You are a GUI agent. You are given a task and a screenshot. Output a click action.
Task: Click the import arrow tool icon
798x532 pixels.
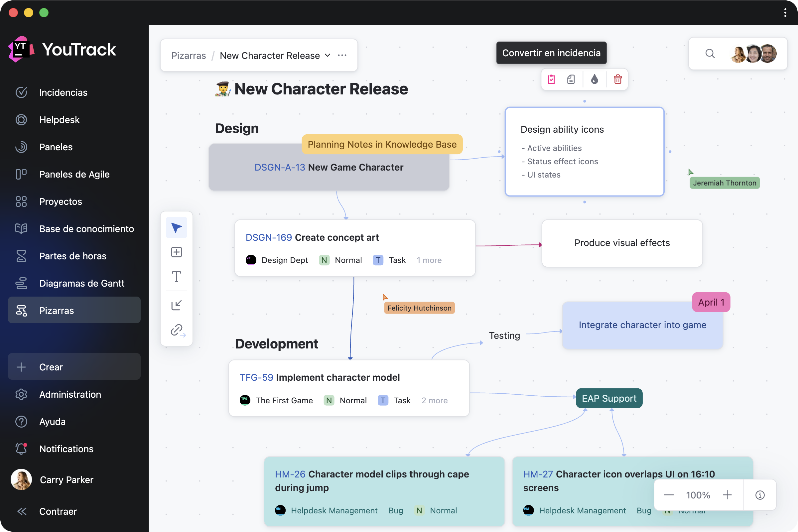[177, 305]
